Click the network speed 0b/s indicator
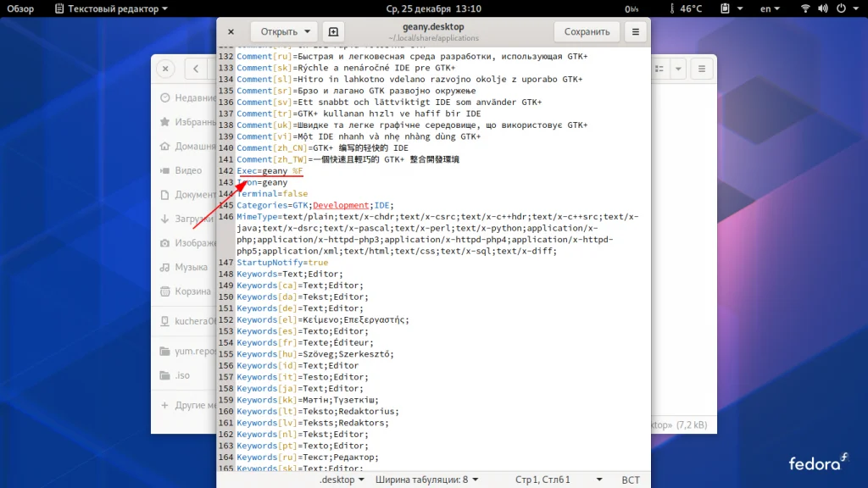This screenshot has width=868, height=488. tap(631, 8)
